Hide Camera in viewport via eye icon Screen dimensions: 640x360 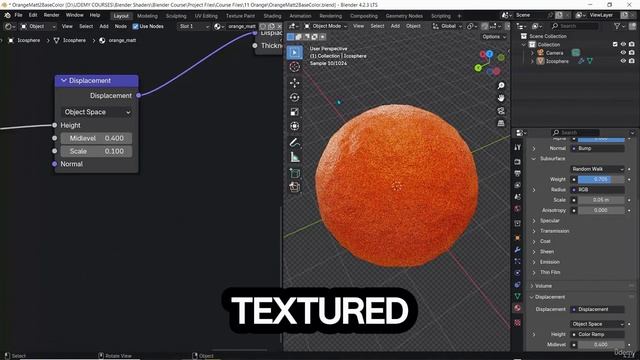[x=623, y=53]
